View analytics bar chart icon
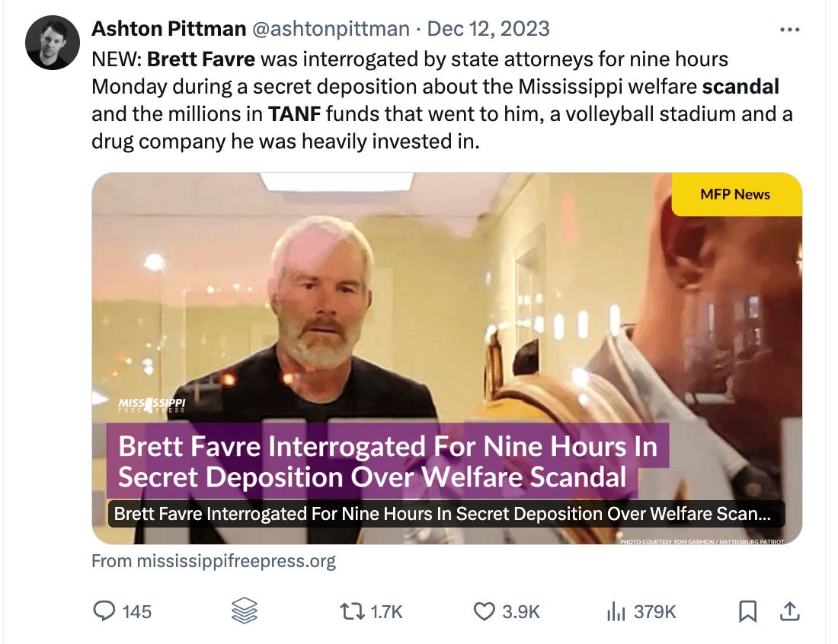 616,611
